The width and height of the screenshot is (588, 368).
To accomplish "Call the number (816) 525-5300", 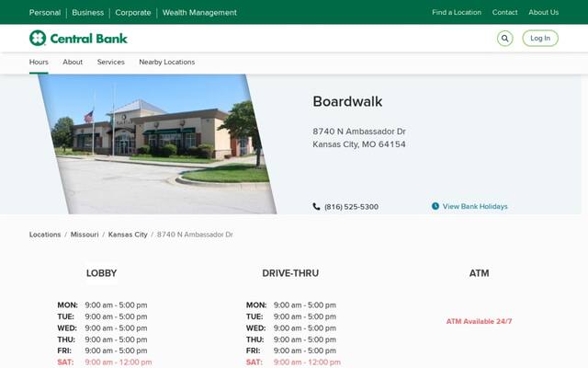I will (x=351, y=207).
